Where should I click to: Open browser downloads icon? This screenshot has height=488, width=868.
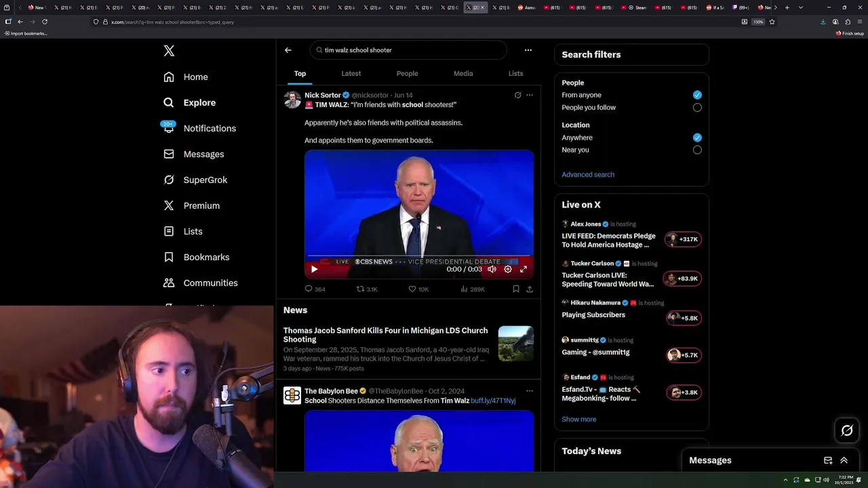pyautogui.click(x=823, y=22)
